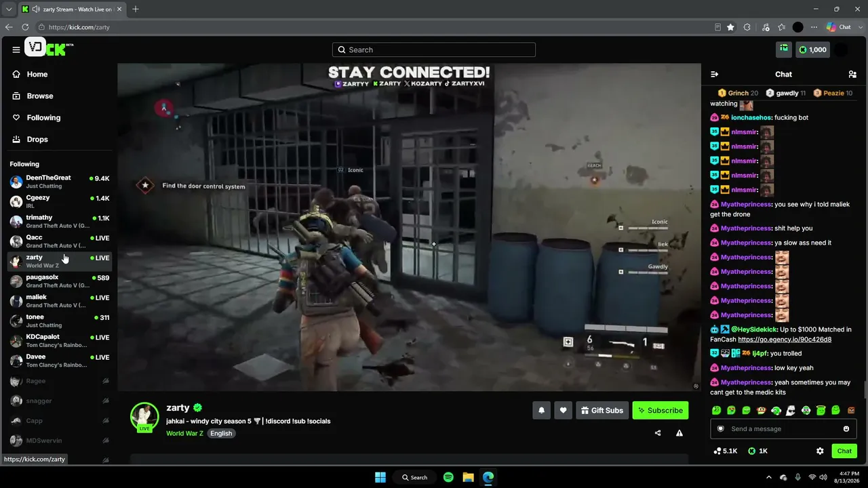Open the browser media control icon
This screenshot has width=868, height=488.
point(766,27)
